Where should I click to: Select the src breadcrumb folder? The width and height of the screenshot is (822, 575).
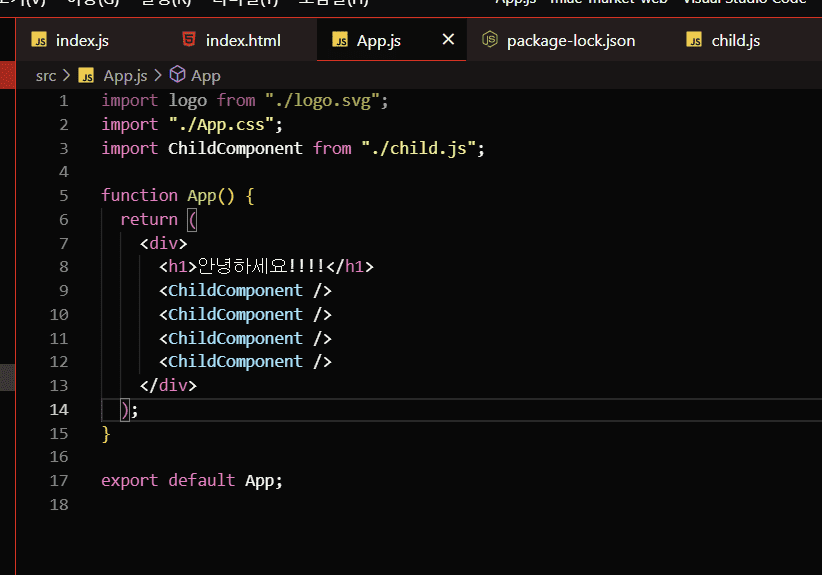point(46,76)
